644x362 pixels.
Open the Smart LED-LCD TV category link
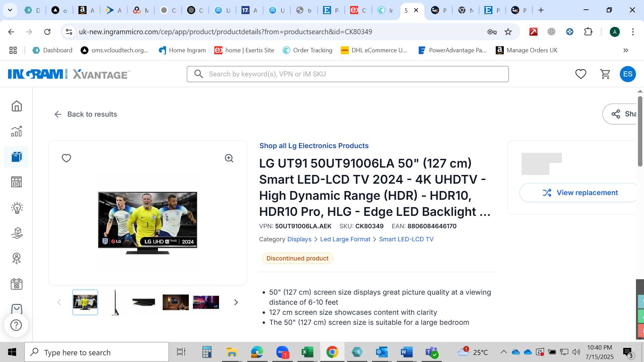point(406,239)
